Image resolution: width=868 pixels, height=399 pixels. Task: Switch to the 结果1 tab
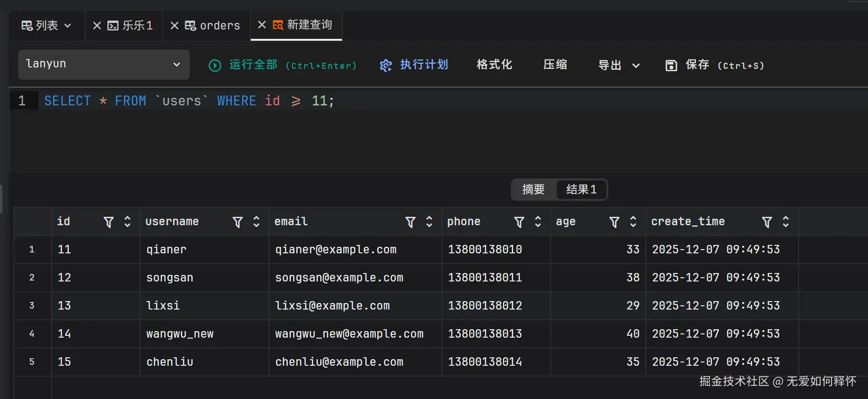581,189
